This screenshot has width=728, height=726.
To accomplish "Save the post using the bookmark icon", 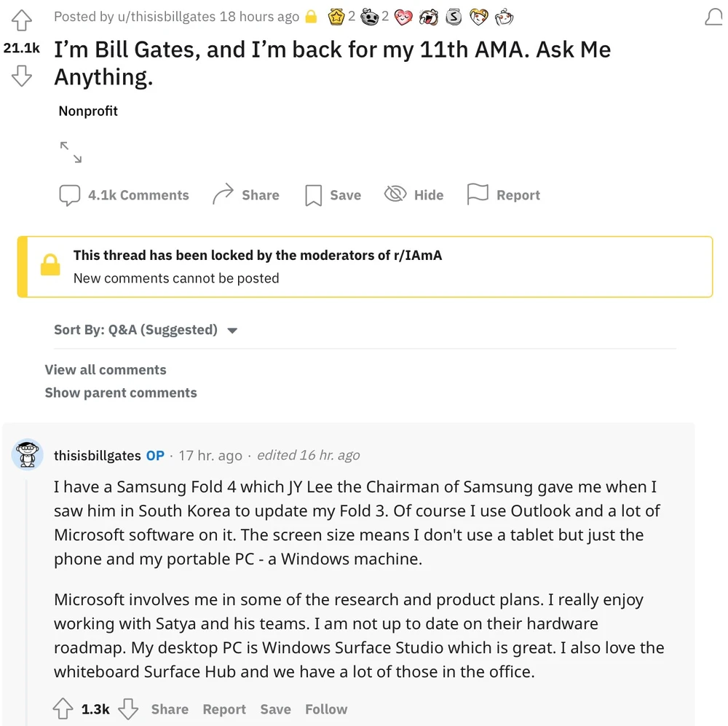I will [x=313, y=194].
